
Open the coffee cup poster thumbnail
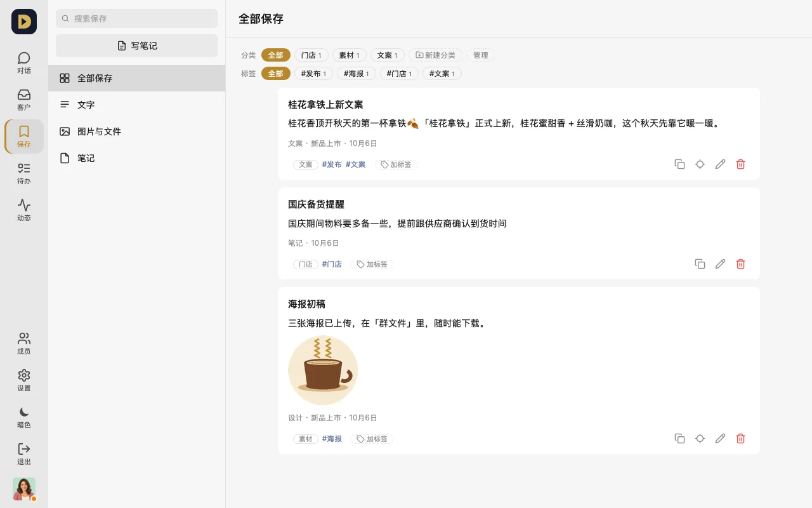point(323,370)
